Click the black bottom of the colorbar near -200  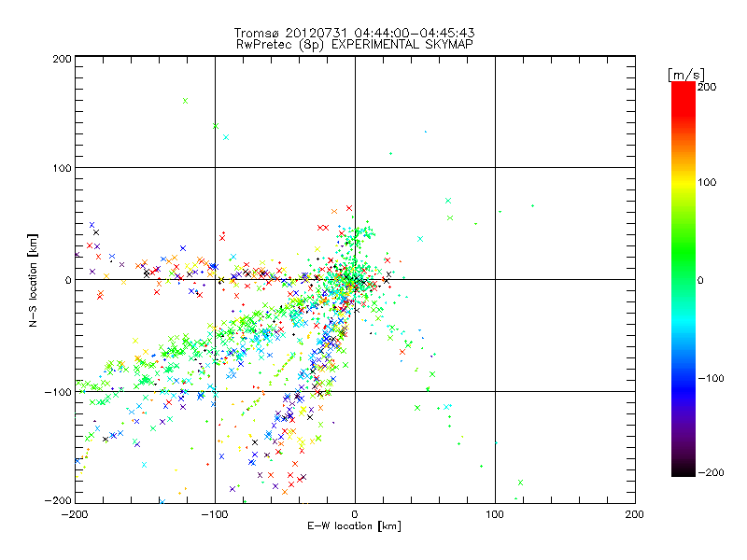point(684,470)
